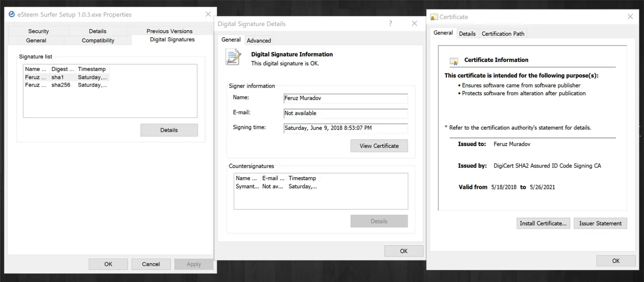Open the Compatibility tab

tap(98, 40)
